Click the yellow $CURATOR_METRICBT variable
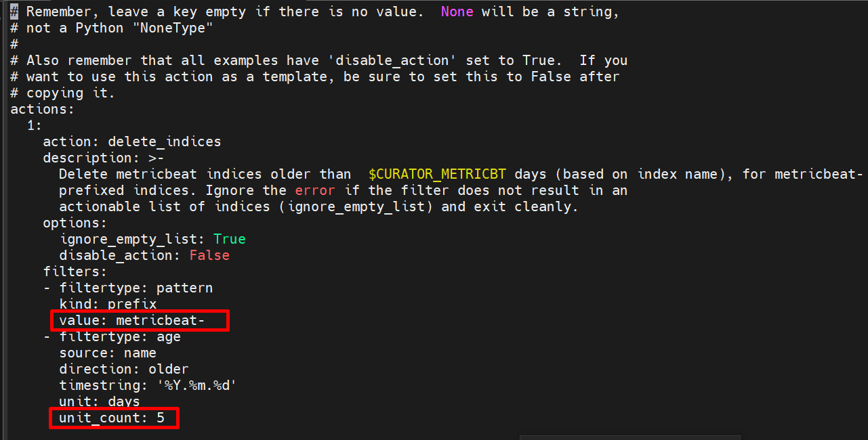 [437, 174]
